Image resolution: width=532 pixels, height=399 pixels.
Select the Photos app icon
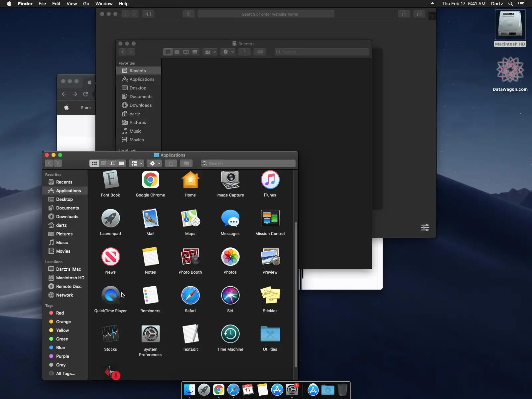pos(230,257)
